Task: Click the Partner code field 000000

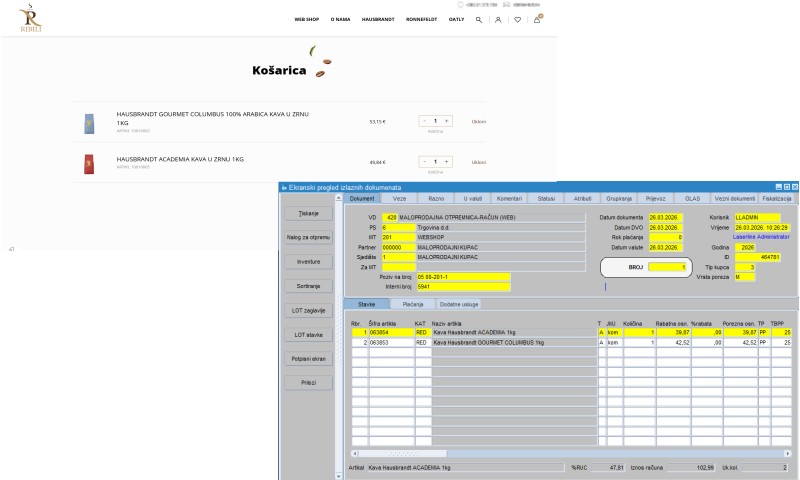Action: pos(398,247)
